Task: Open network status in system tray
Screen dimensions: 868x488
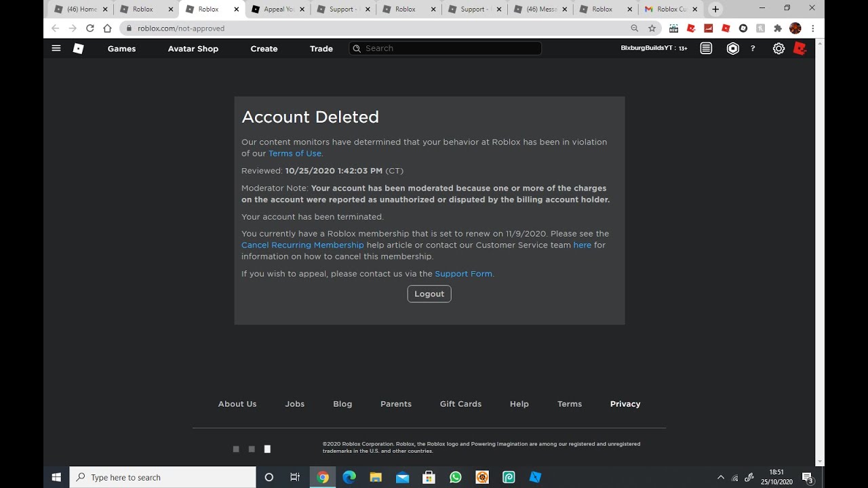Action: pos(735,478)
